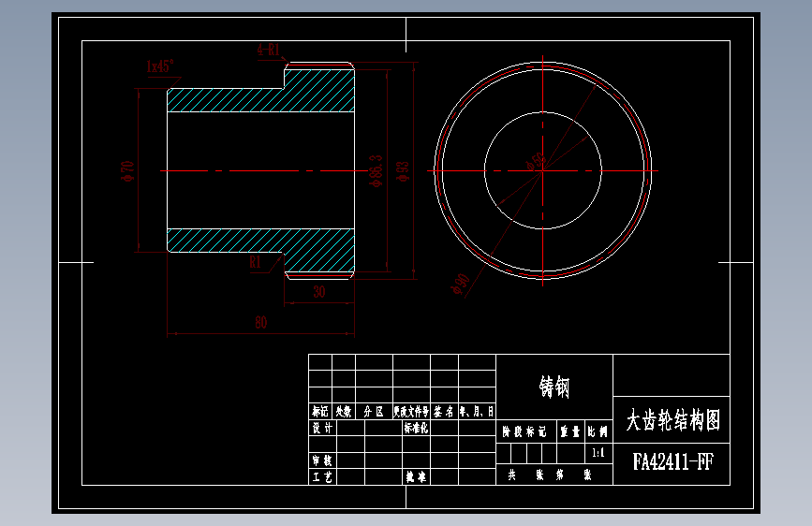Screen dimensions: 812x526
Task: Click the φ55 dimension inside the circle
Action: point(536,162)
